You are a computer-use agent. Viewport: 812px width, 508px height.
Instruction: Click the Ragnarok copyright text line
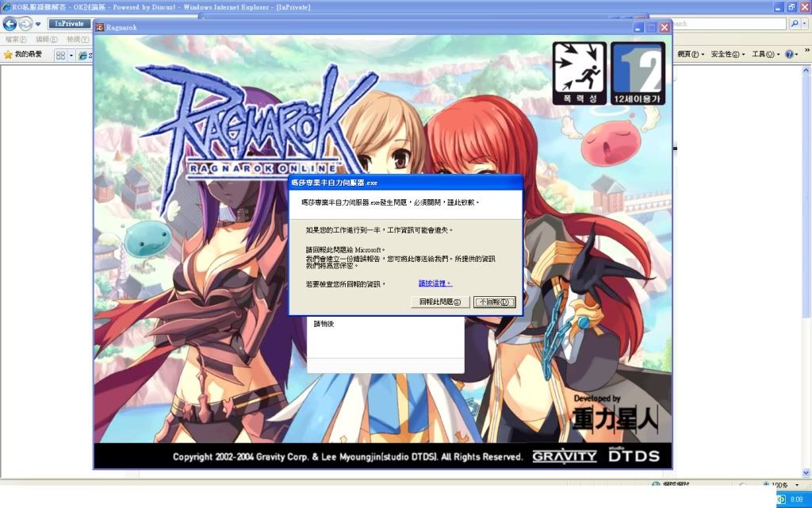(347, 456)
